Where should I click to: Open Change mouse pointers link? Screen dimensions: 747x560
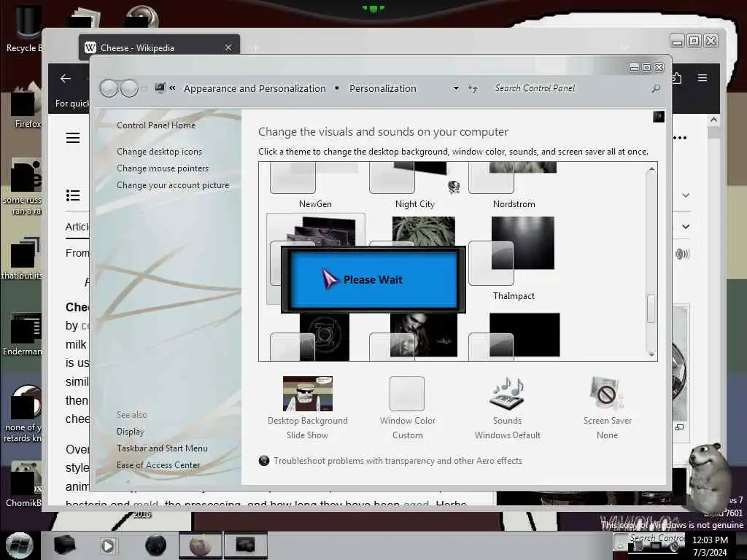click(x=163, y=168)
